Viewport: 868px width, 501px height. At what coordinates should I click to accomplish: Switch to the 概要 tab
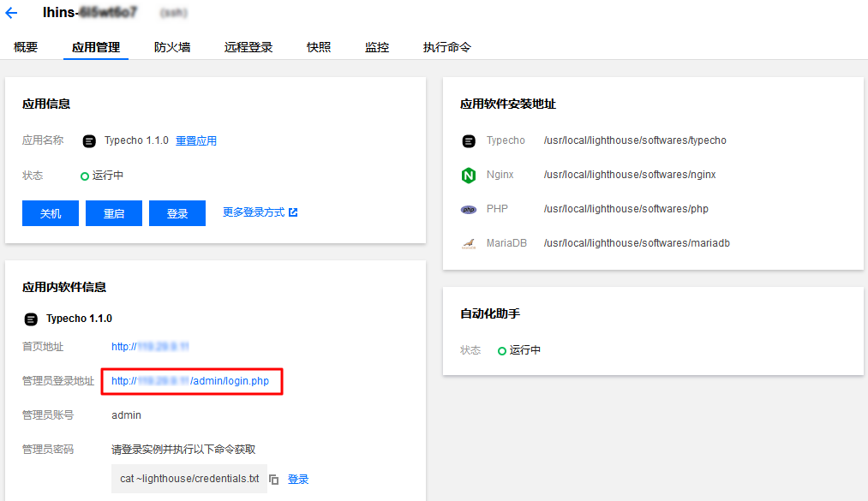26,47
